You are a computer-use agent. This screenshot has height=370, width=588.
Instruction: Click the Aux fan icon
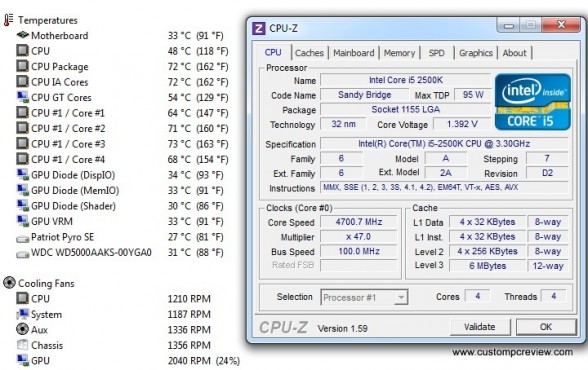(x=22, y=329)
